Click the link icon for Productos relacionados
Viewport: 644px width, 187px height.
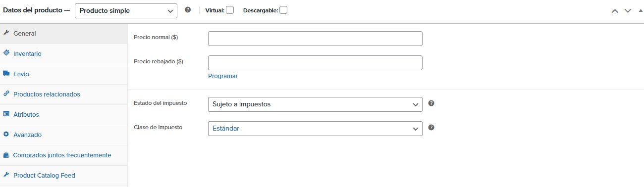click(6, 93)
